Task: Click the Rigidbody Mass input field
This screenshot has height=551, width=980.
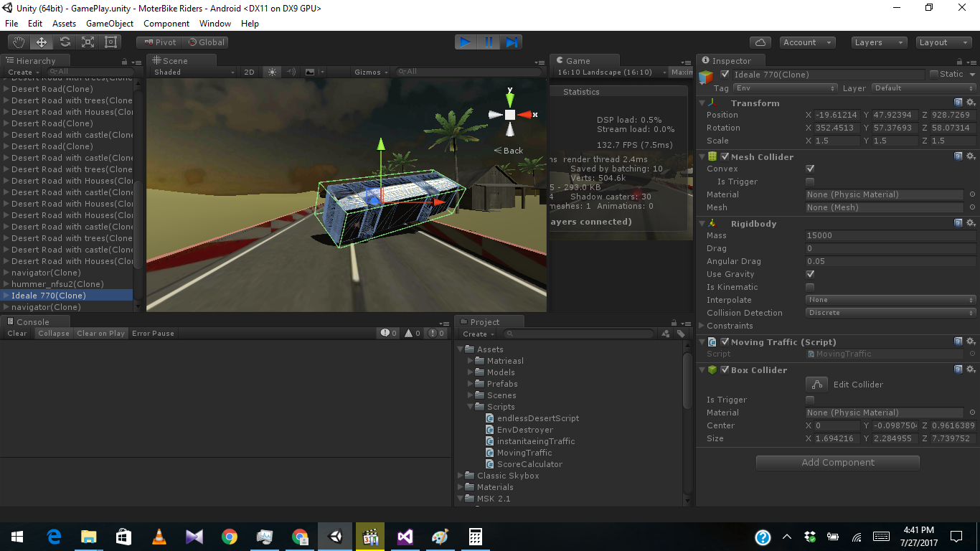Action: [x=891, y=235]
